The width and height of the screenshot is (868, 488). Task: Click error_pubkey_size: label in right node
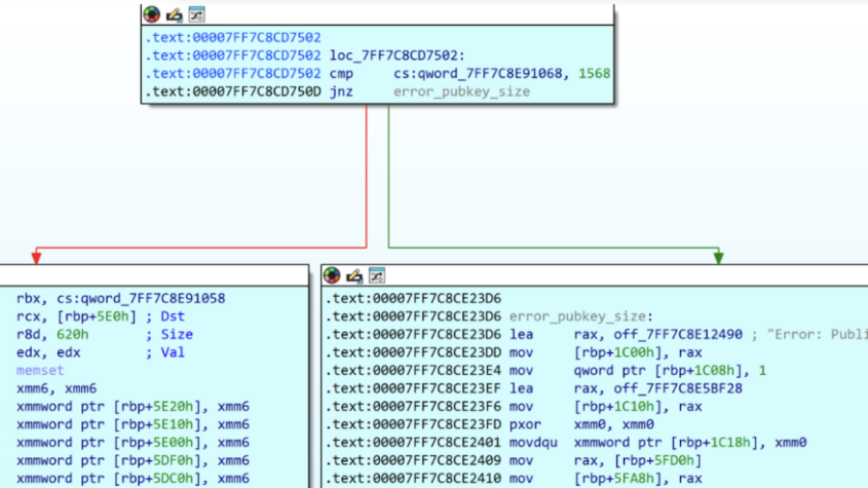582,316
